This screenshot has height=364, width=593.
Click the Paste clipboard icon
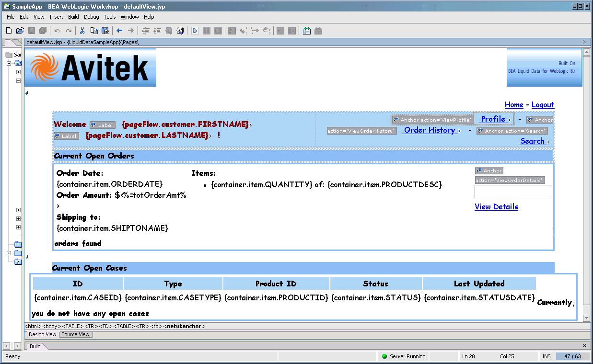click(x=105, y=31)
